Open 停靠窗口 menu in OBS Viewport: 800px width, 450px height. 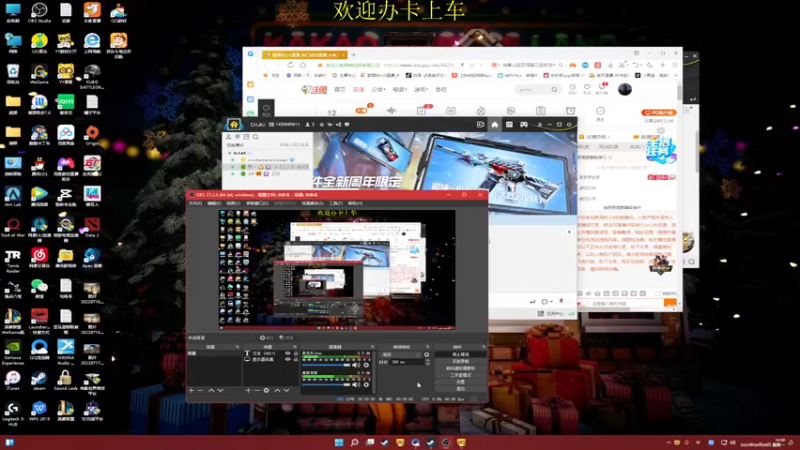257,203
